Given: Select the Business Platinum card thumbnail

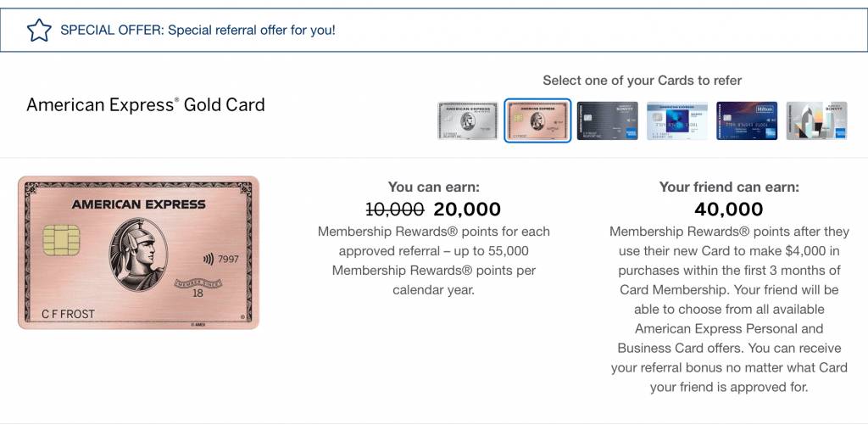Looking at the screenshot, I should click(468, 120).
